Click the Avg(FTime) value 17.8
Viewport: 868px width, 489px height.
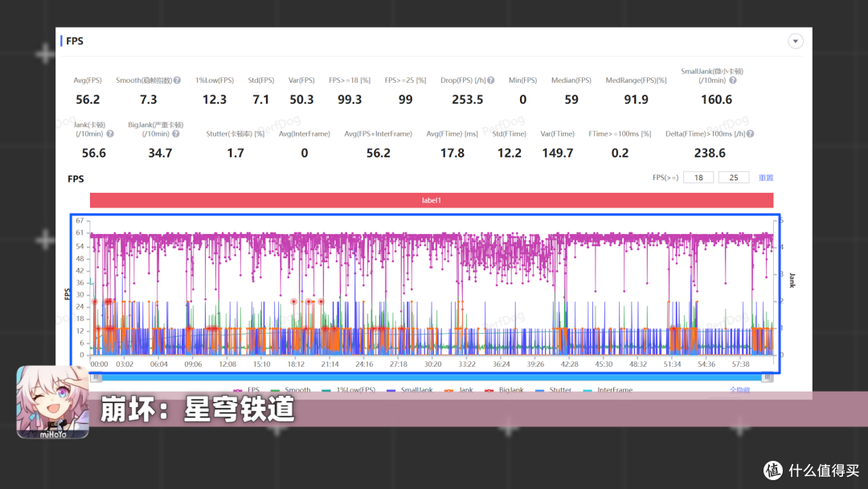[x=452, y=153]
